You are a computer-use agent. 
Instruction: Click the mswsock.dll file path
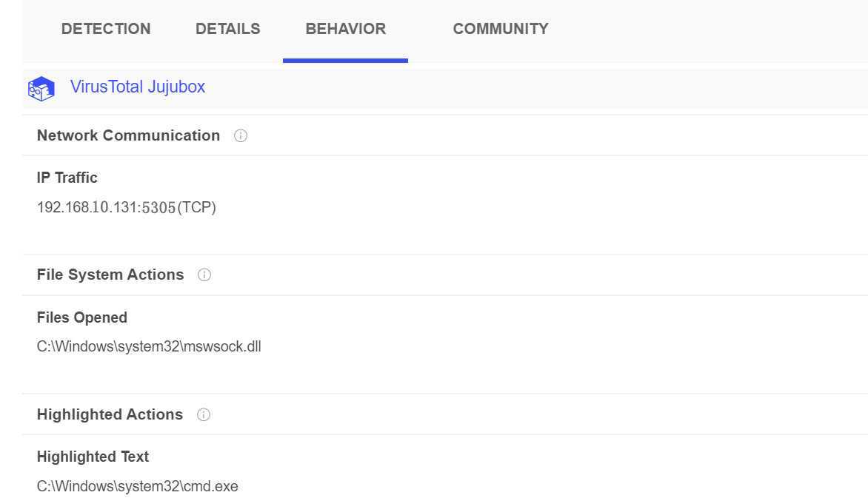coord(149,346)
